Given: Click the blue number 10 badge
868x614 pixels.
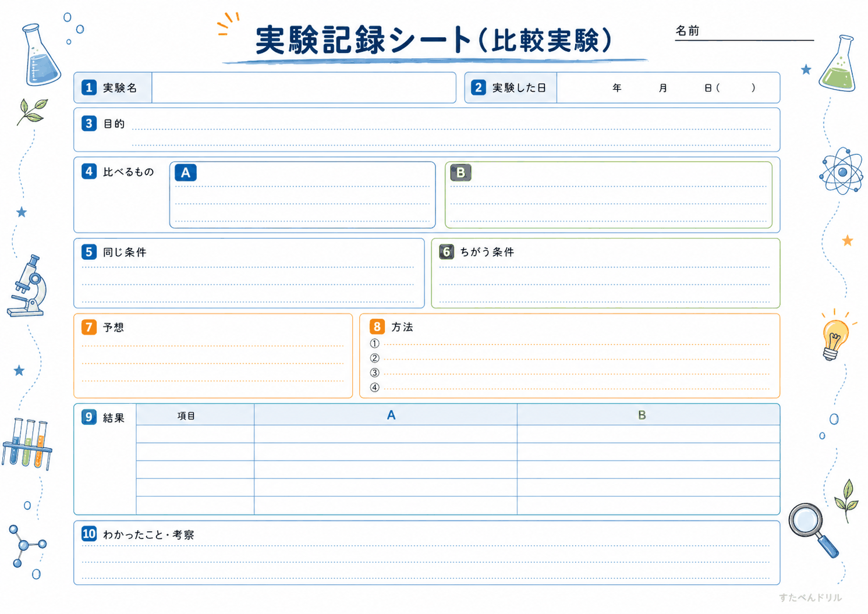Looking at the screenshot, I should tap(88, 534).
